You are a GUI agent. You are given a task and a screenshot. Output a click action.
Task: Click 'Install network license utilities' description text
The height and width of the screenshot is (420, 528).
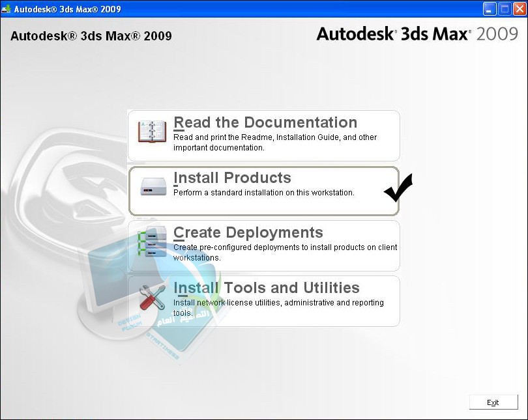click(x=278, y=308)
